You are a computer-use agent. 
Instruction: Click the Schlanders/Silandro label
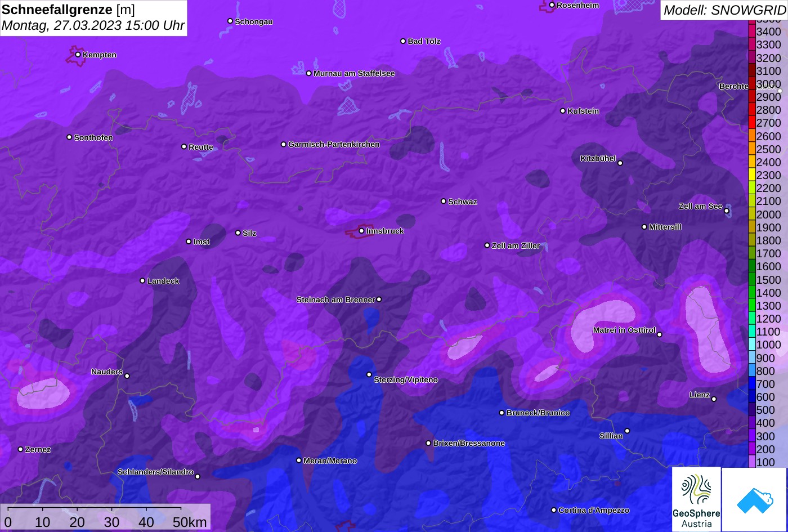point(155,472)
